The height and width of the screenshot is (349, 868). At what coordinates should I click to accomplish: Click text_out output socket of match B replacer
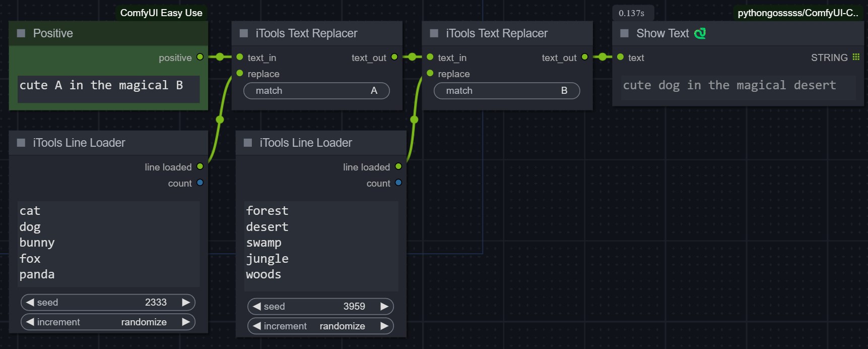point(585,57)
